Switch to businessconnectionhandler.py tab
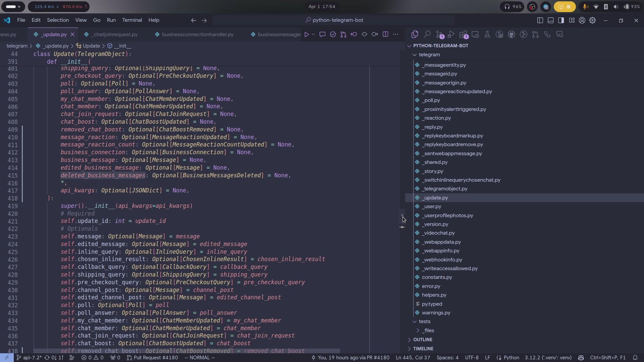This screenshot has height=362, width=644. [194, 35]
